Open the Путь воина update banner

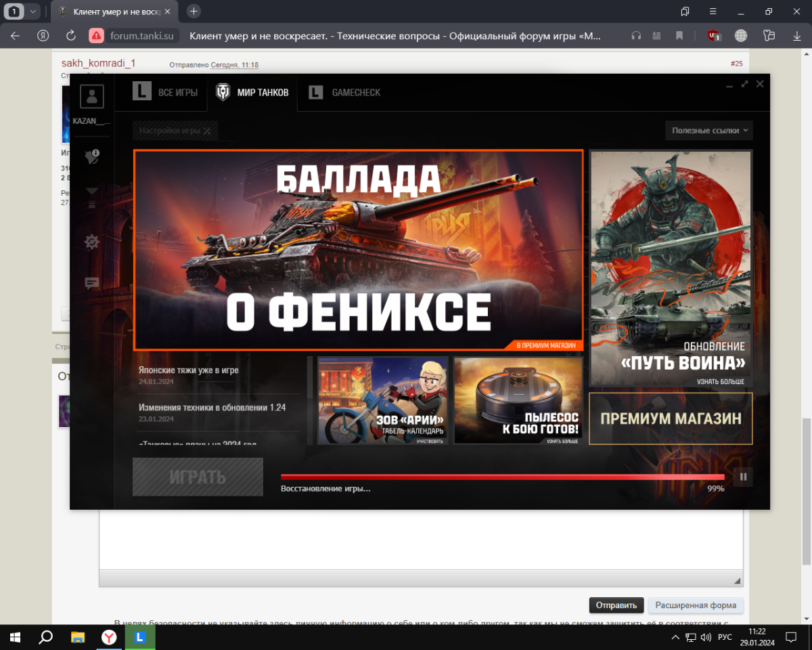[x=671, y=268]
